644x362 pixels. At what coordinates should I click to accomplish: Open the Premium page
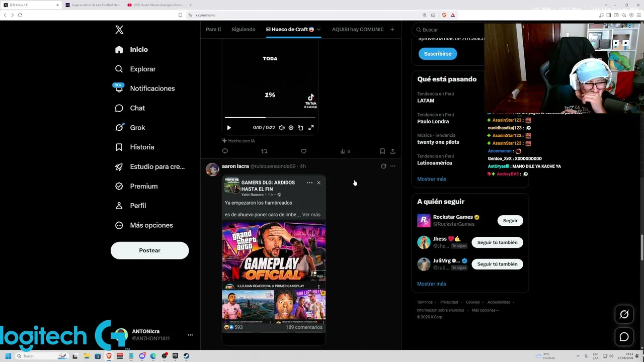coord(136,186)
